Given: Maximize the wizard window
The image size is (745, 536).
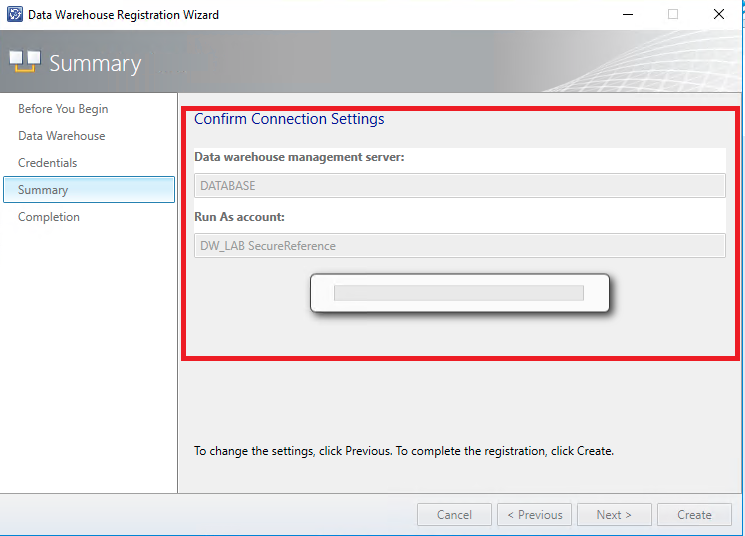Looking at the screenshot, I should 673,15.
